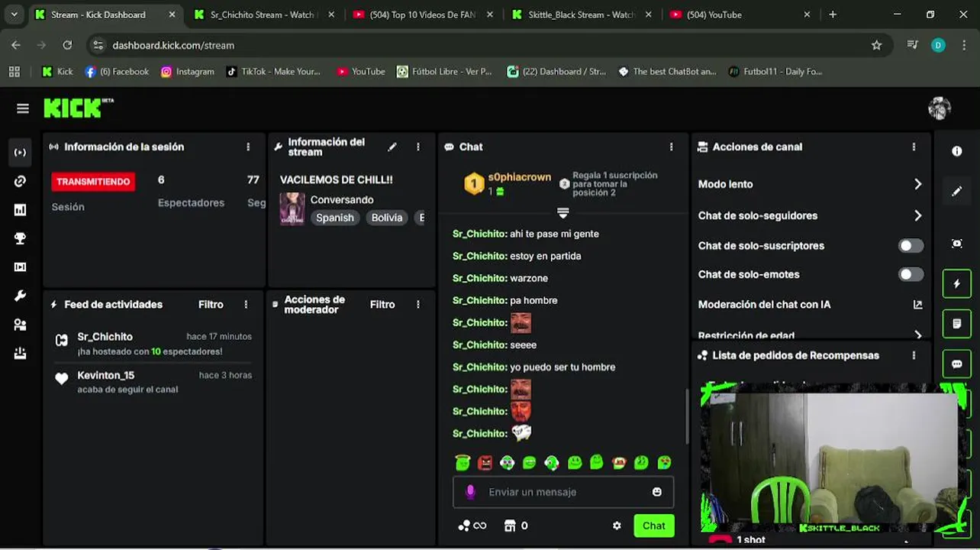Open options menu of Información de la sesión

coord(248,147)
